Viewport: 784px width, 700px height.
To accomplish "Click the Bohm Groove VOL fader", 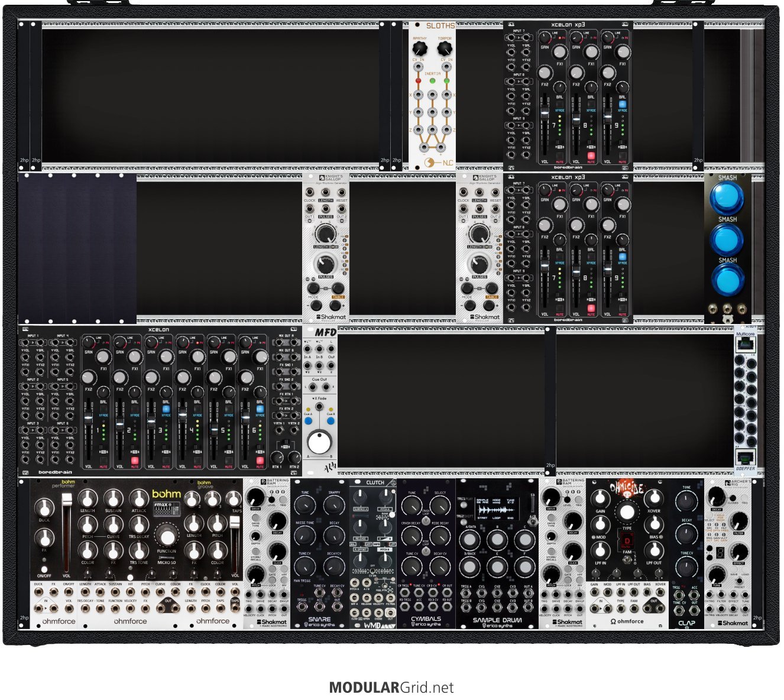I will pyautogui.click(x=235, y=523).
